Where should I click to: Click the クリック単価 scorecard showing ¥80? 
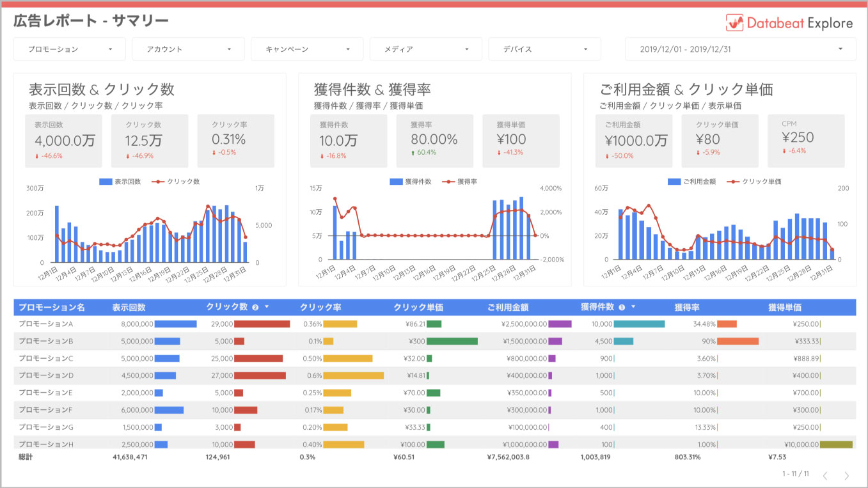pos(720,141)
